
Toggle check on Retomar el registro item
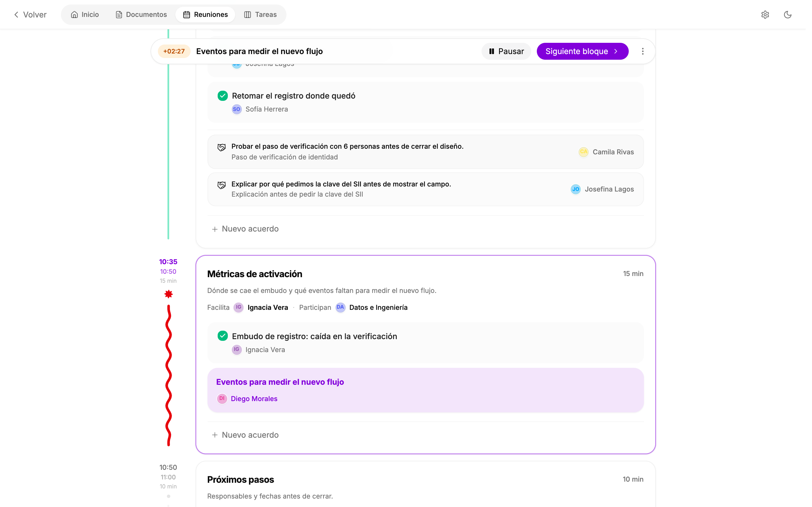coord(222,95)
